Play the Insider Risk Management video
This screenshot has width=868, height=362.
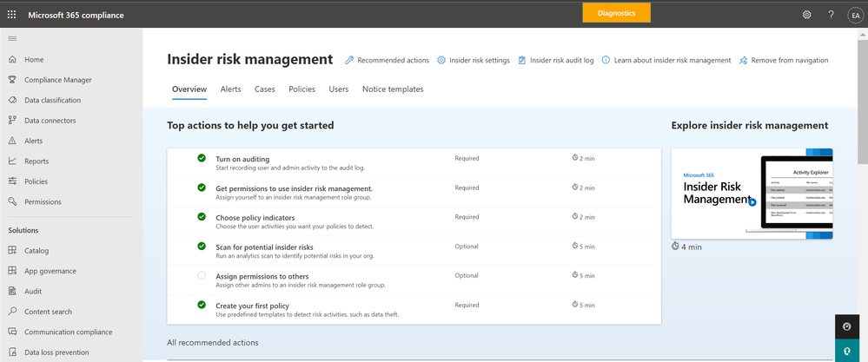[752, 201]
